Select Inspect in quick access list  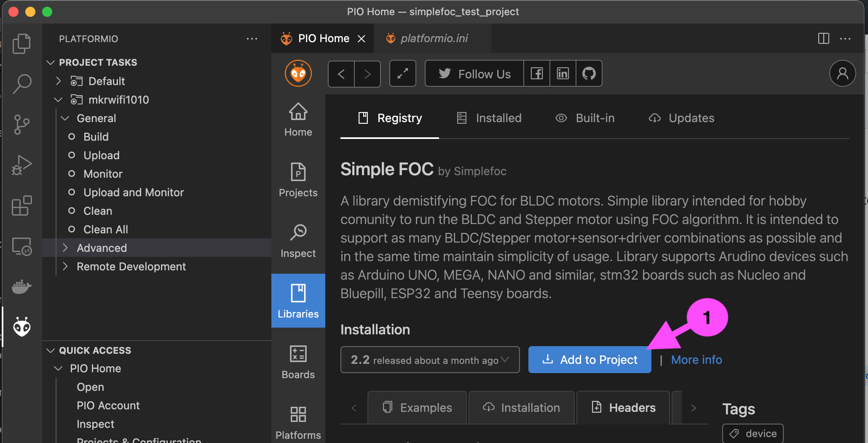(x=95, y=424)
